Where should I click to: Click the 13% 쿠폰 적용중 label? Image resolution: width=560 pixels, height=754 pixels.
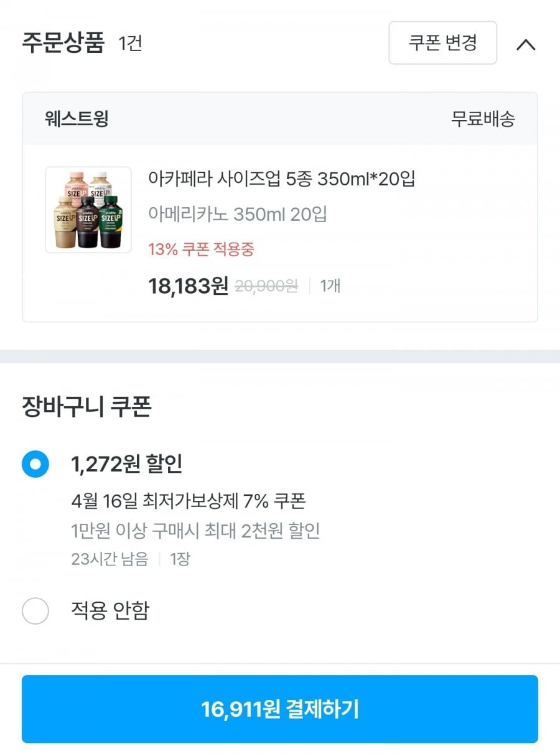coord(201,249)
